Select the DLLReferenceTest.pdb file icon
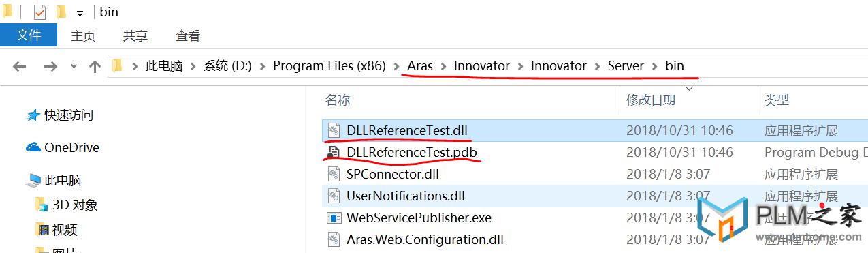868x253 pixels. point(334,152)
